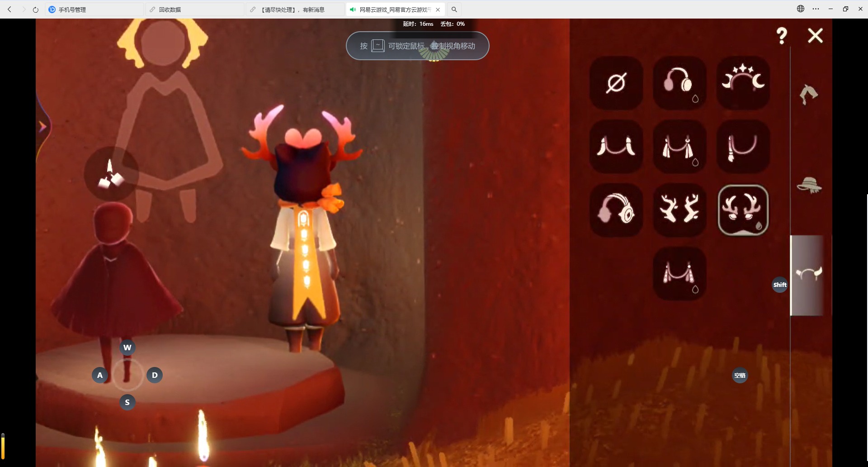Image resolution: width=868 pixels, height=467 pixels.
Task: Click the globe icon in the title bar
Action: (801, 9)
